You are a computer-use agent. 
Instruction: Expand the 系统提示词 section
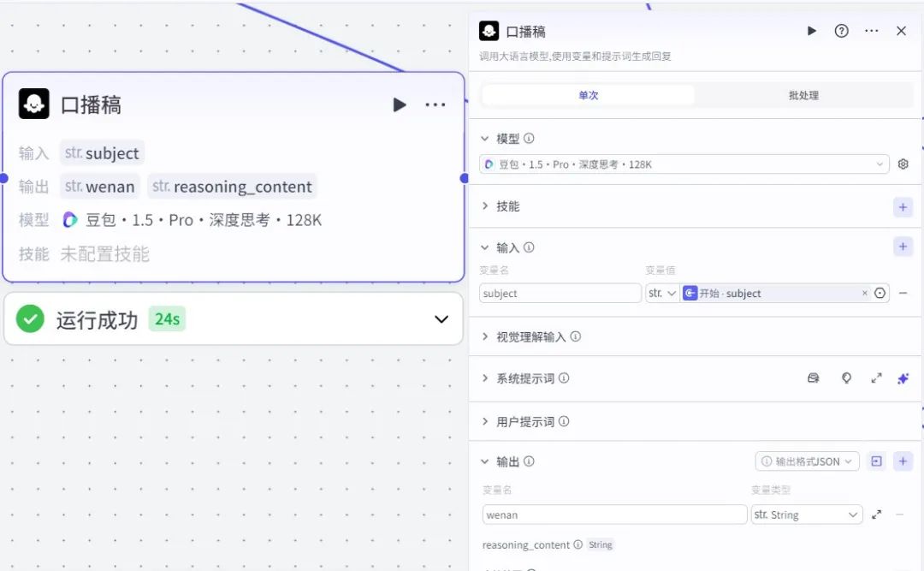point(485,378)
